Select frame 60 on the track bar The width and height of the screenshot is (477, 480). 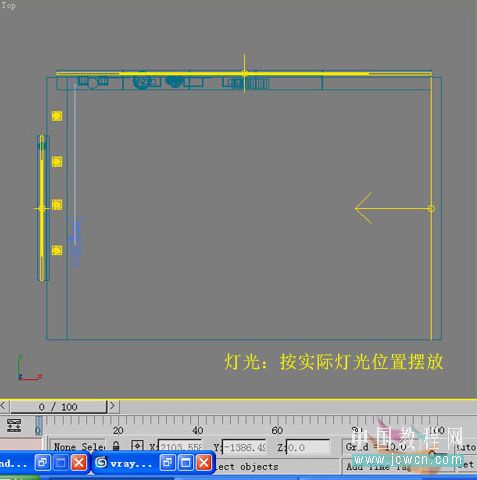[x=277, y=430]
